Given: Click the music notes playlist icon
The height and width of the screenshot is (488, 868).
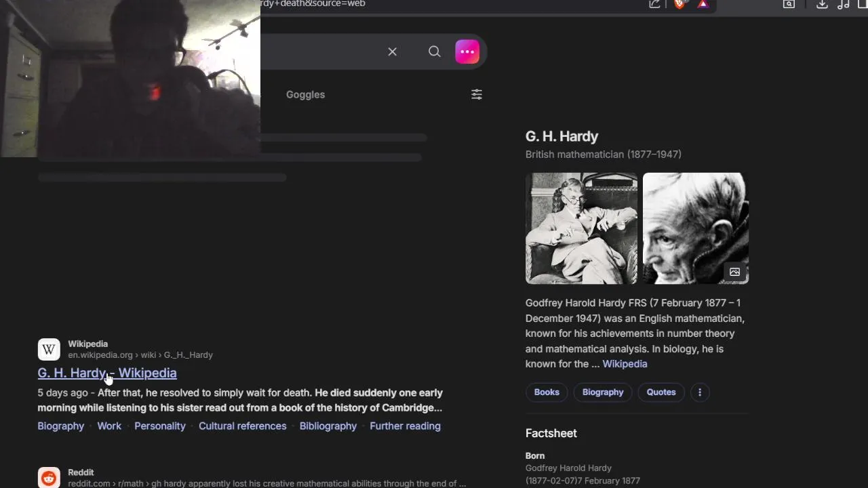Looking at the screenshot, I should [x=844, y=4].
